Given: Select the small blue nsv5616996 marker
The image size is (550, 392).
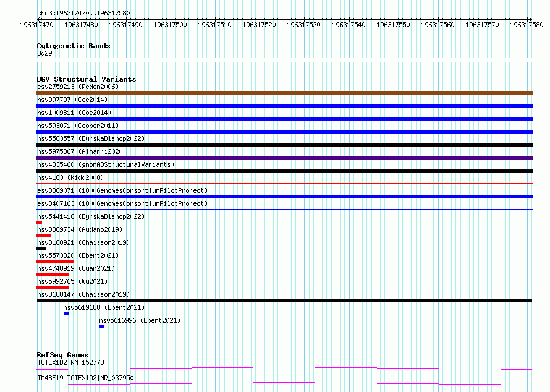Looking at the screenshot, I should coord(102,326).
